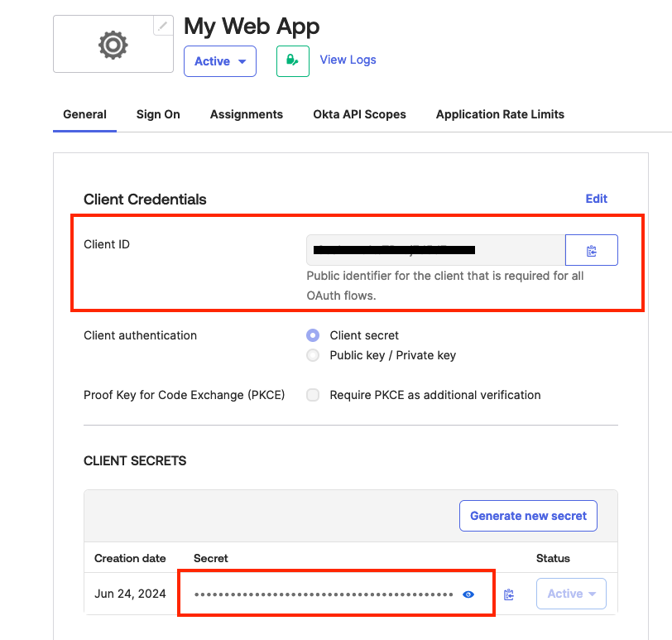
Task: Click the Public identifier help text
Action: click(445, 286)
